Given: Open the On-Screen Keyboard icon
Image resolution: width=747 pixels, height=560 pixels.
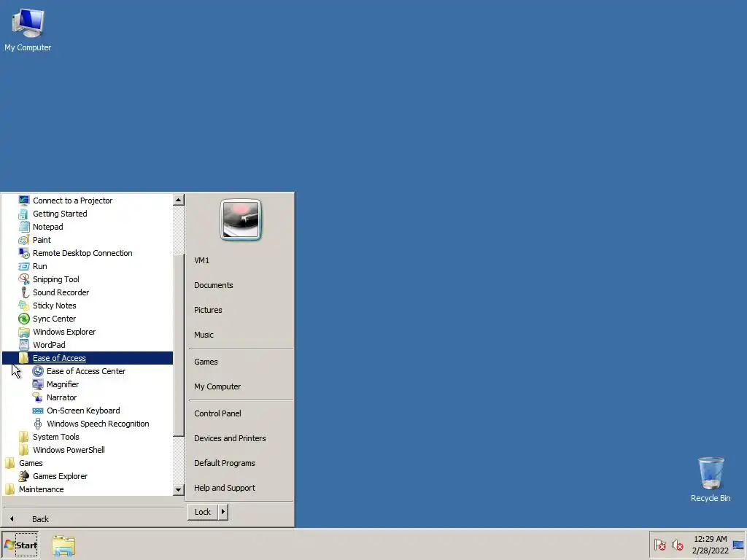Looking at the screenshot, I should pos(38,411).
